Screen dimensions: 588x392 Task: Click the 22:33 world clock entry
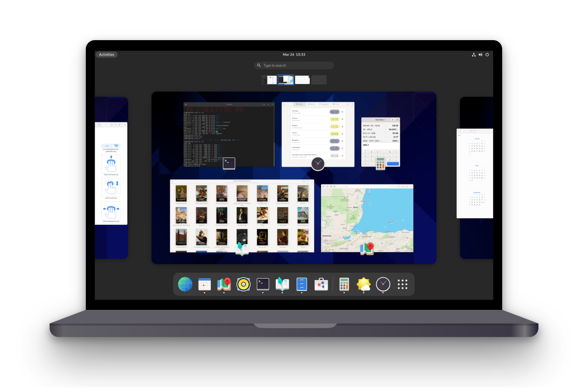(318, 148)
